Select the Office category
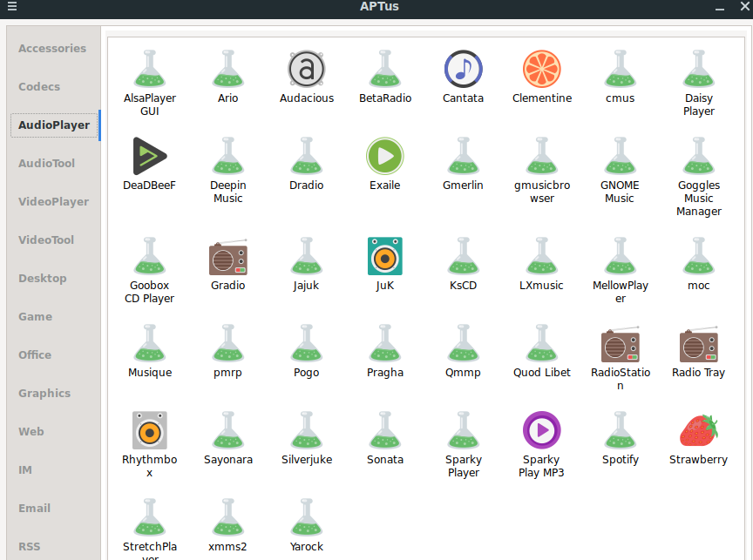The height and width of the screenshot is (560, 753). tap(35, 355)
